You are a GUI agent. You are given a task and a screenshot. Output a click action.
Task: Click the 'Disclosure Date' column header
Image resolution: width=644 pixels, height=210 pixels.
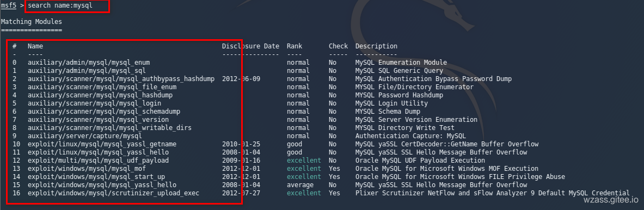pyautogui.click(x=250, y=46)
